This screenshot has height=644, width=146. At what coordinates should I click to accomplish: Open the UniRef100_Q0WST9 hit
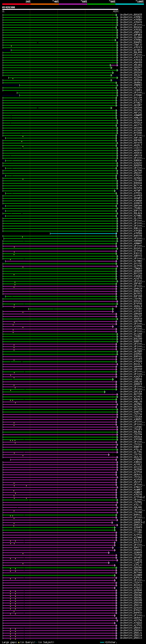tap(131, 412)
